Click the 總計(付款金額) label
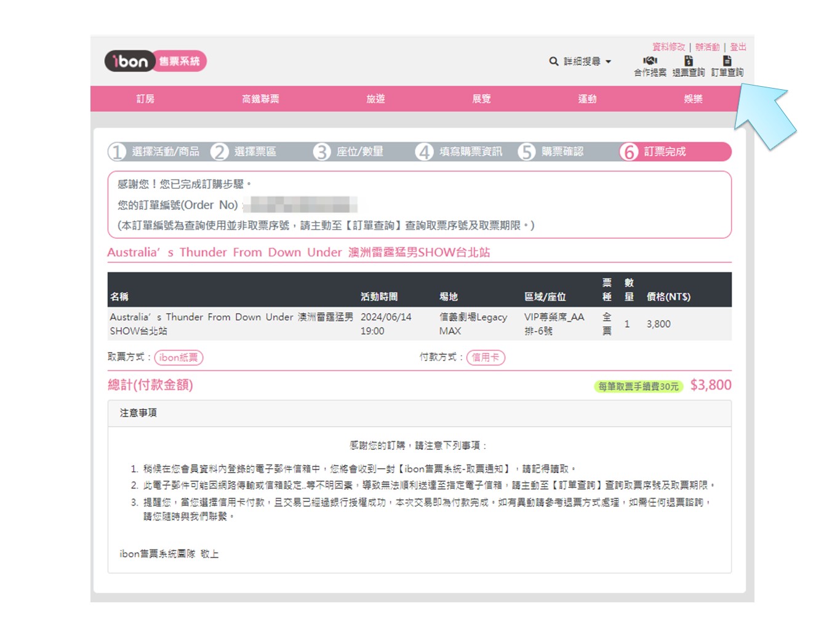This screenshot has height=630, width=840. point(150,385)
